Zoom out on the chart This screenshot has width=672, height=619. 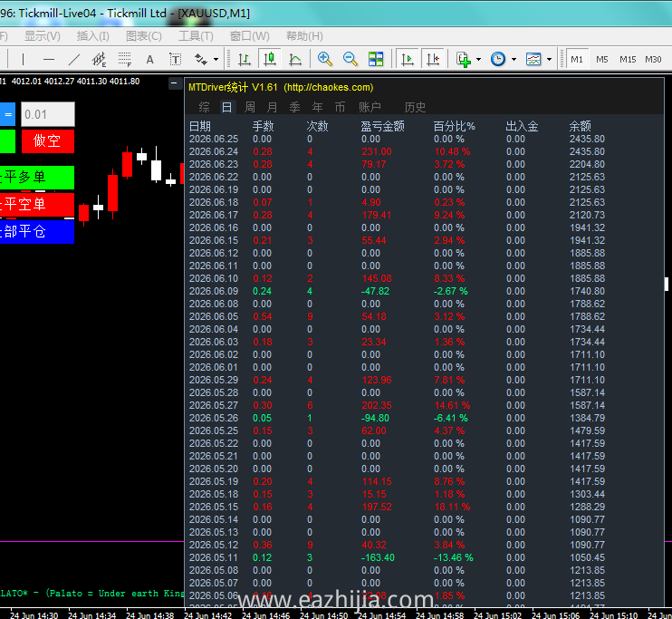tap(350, 59)
